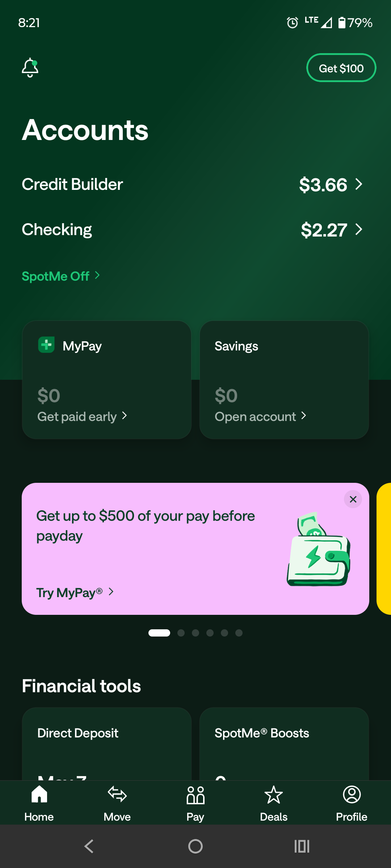This screenshot has width=391, height=868.
Task: Tap the Android back navigation button
Action: point(89,846)
